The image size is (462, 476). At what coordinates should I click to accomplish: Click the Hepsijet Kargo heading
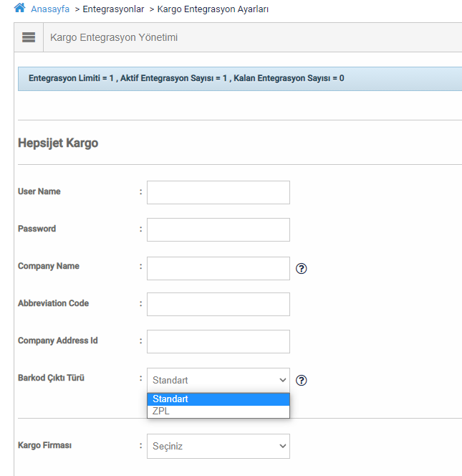click(58, 143)
